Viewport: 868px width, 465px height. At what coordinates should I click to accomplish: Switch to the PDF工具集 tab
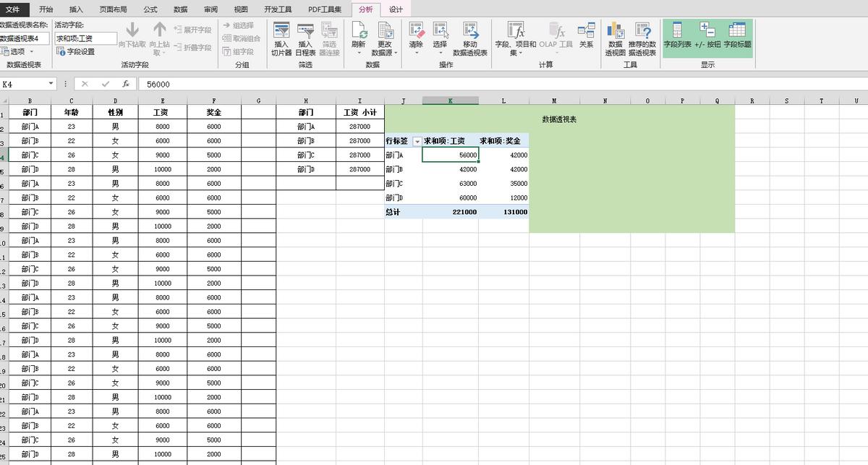coord(325,9)
